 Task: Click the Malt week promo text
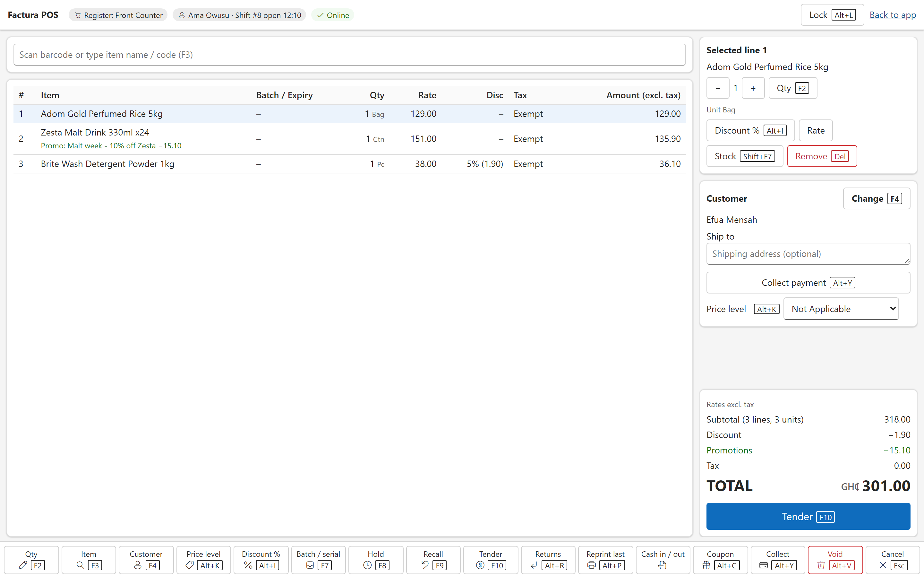(111, 146)
